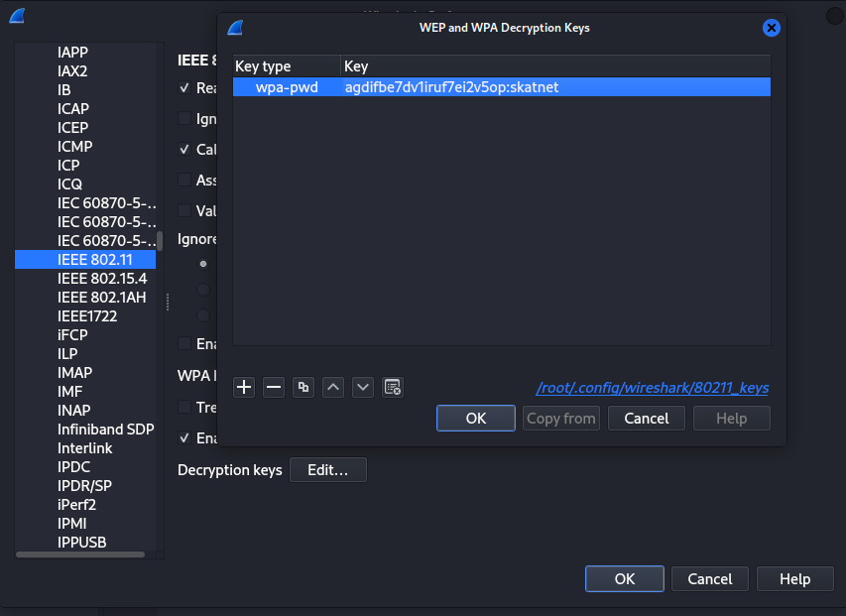
Task: Select the agdifbe7dv1iruf7ei2v5op:skatnet key cell
Action: (555, 87)
